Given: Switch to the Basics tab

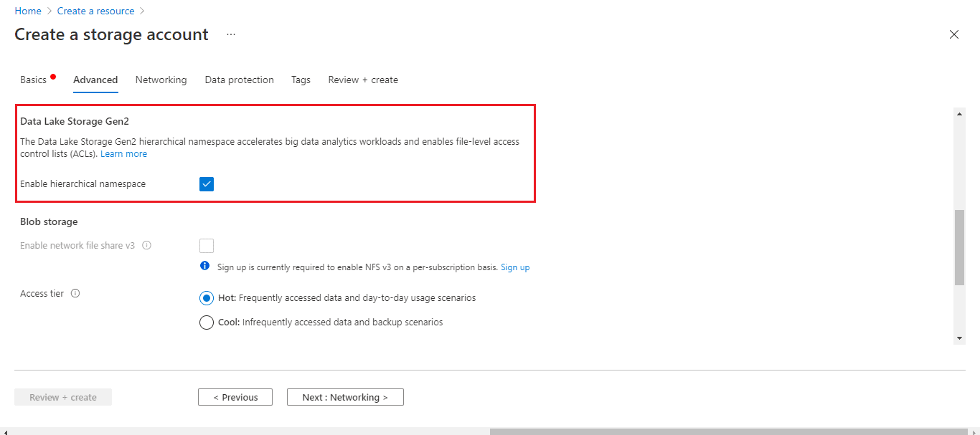Looking at the screenshot, I should [x=34, y=80].
